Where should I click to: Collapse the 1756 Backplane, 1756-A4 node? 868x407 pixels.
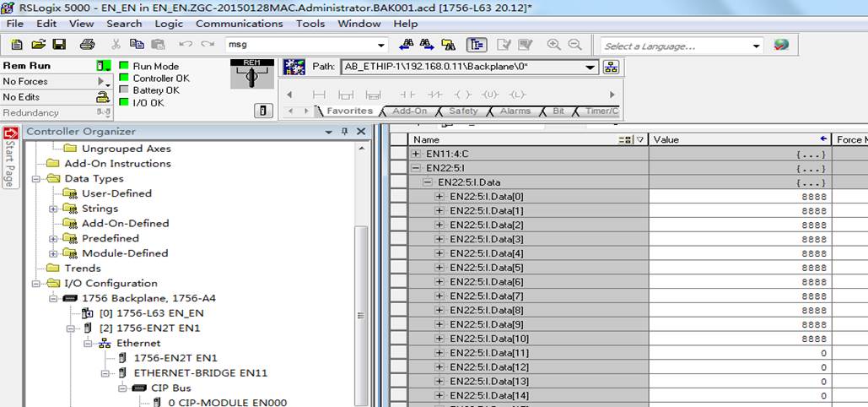click(53, 299)
